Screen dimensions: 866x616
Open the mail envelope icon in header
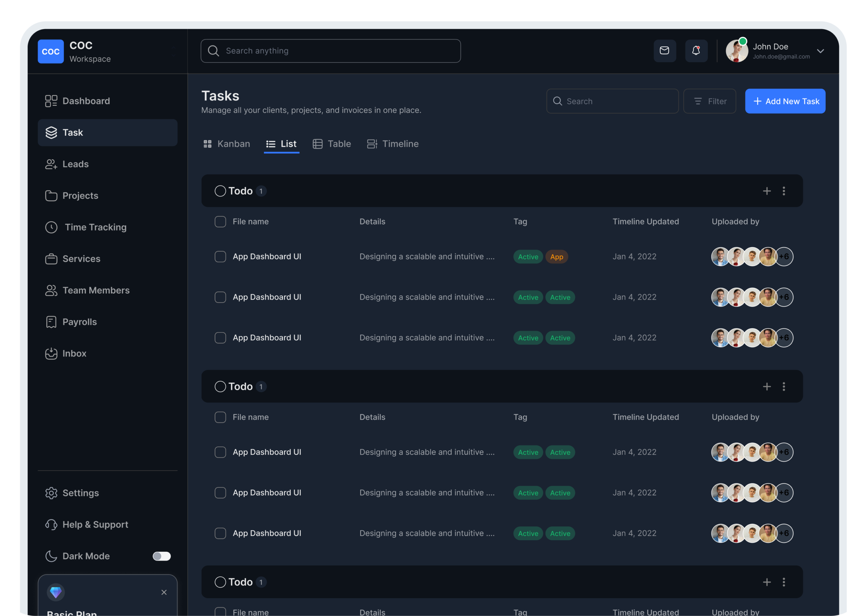(664, 51)
